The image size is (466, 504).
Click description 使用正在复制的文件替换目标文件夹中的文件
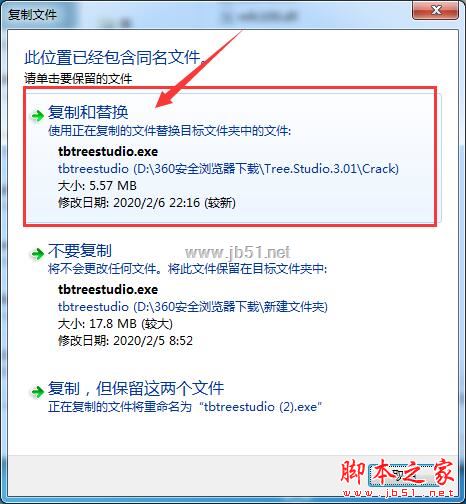tap(169, 131)
